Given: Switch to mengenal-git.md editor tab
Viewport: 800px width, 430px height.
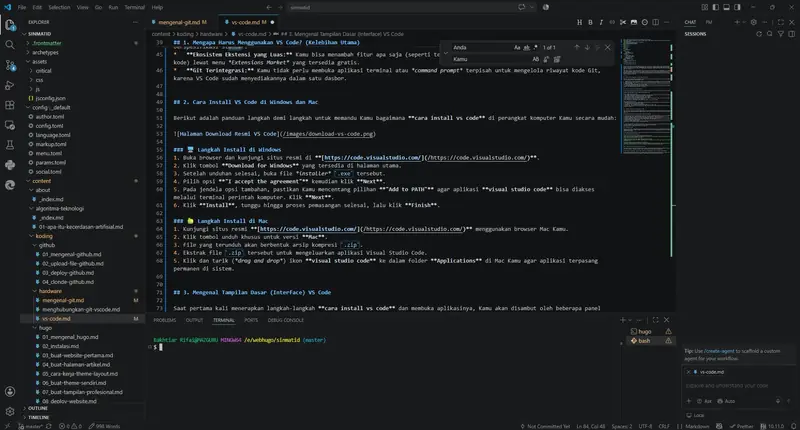Looking at the screenshot, I should point(180,22).
